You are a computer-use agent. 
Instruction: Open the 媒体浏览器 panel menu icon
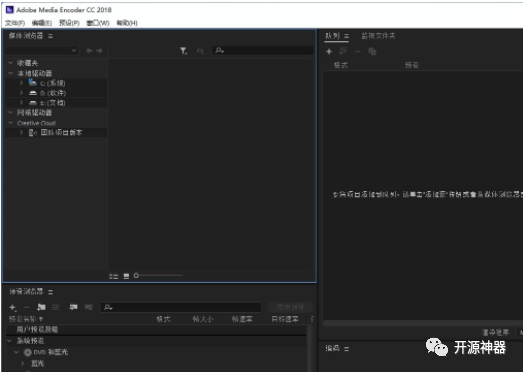[50, 36]
